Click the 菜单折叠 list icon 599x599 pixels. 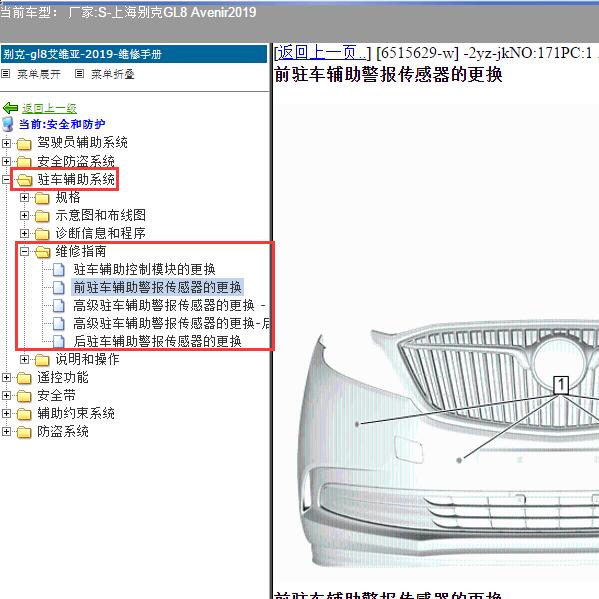(x=79, y=73)
